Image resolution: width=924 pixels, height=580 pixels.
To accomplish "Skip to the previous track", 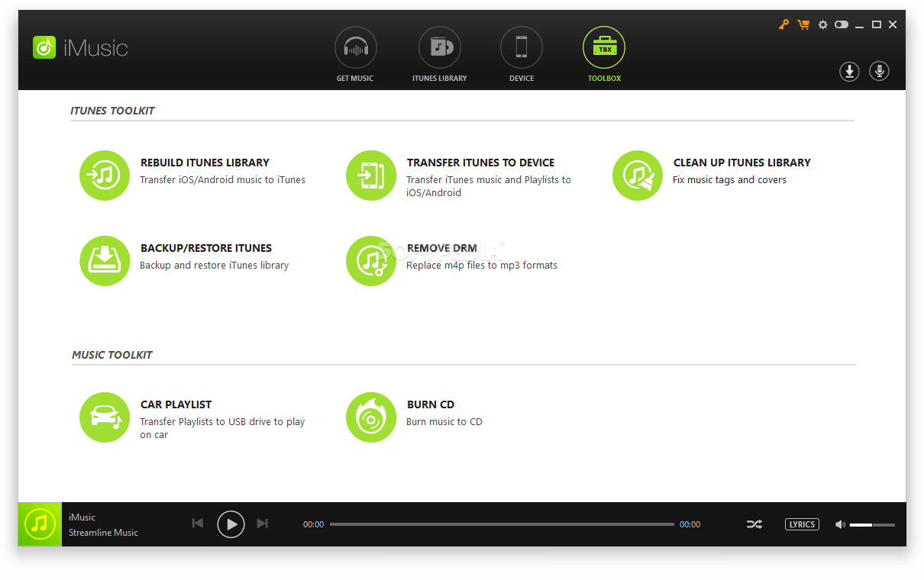I will point(197,524).
